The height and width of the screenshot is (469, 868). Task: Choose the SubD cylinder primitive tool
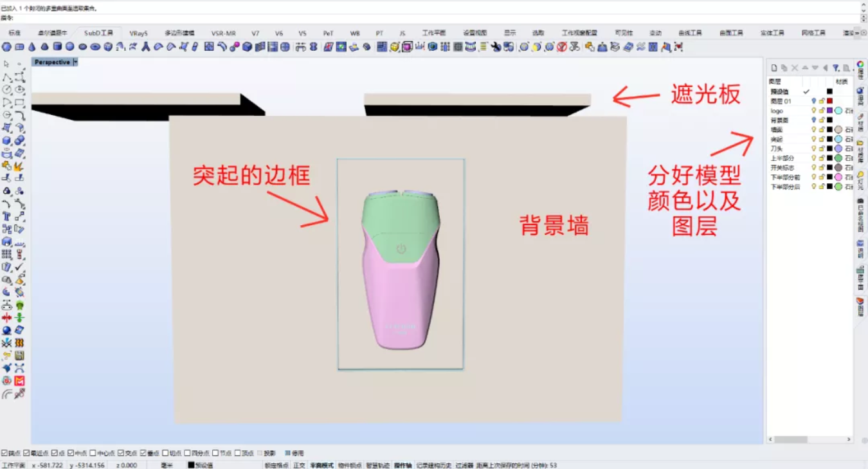(x=57, y=47)
